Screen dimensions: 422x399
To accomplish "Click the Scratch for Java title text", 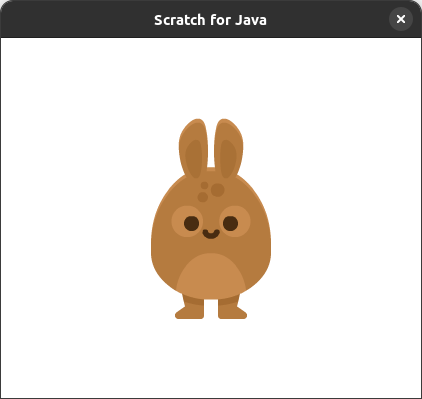I will pyautogui.click(x=210, y=20).
